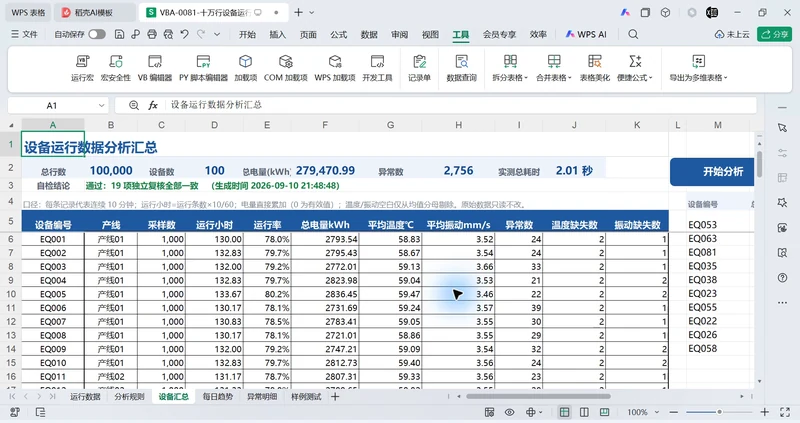Switch to the 开始 ribbon tab
This screenshot has height=423, width=800.
tap(247, 34)
